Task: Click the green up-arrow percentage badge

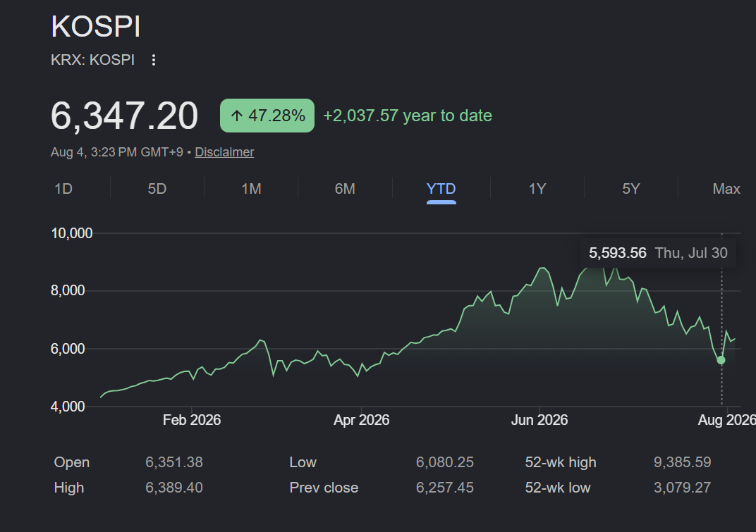Action: click(267, 116)
